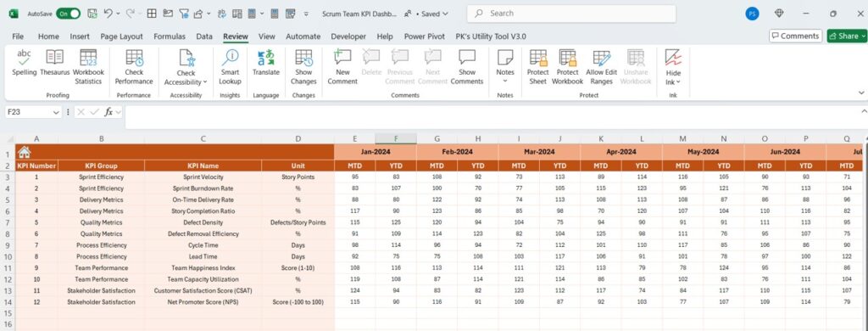This screenshot has width=868, height=331.
Task: Click the borders grid icon in quick access toolbar
Action: point(151,14)
